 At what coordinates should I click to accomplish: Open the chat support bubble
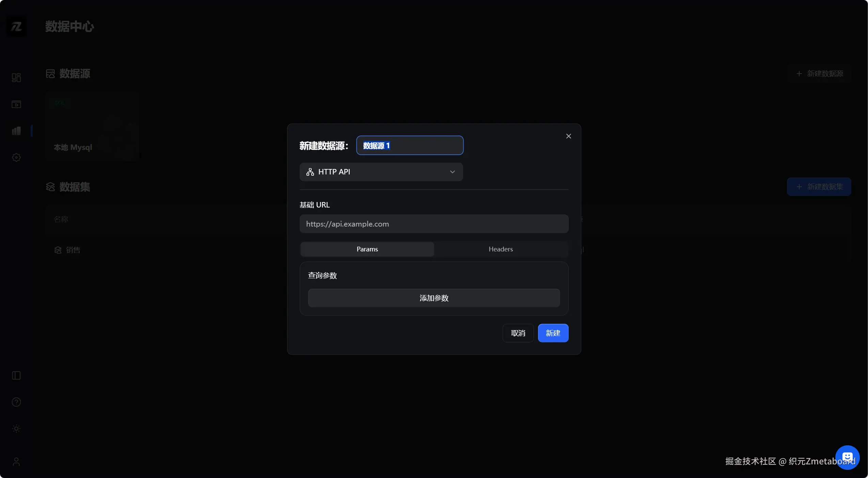point(847,457)
